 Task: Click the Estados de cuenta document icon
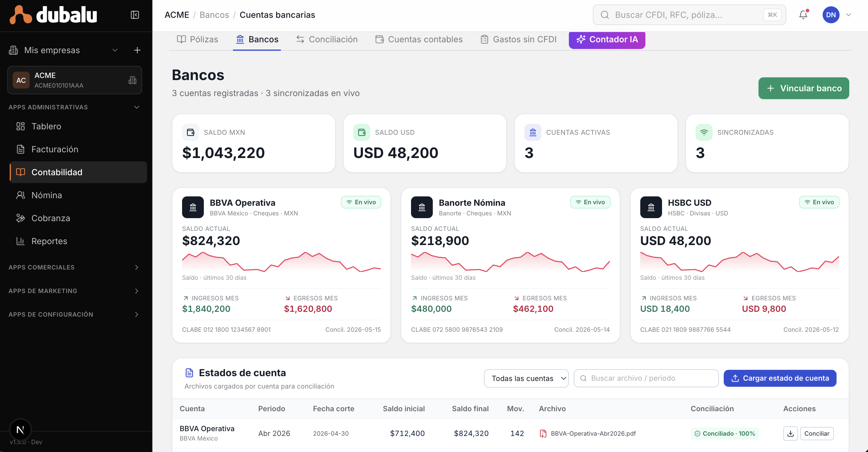(189, 373)
